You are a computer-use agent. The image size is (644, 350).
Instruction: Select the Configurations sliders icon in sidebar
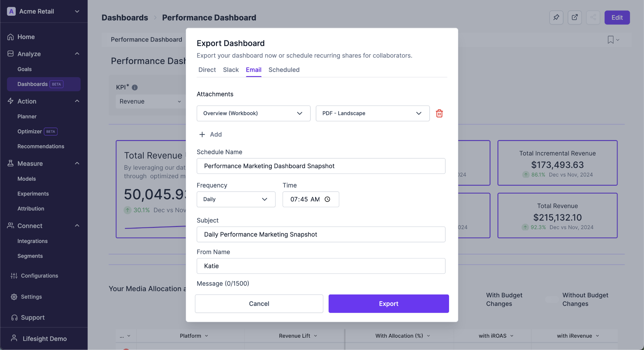[14, 275]
